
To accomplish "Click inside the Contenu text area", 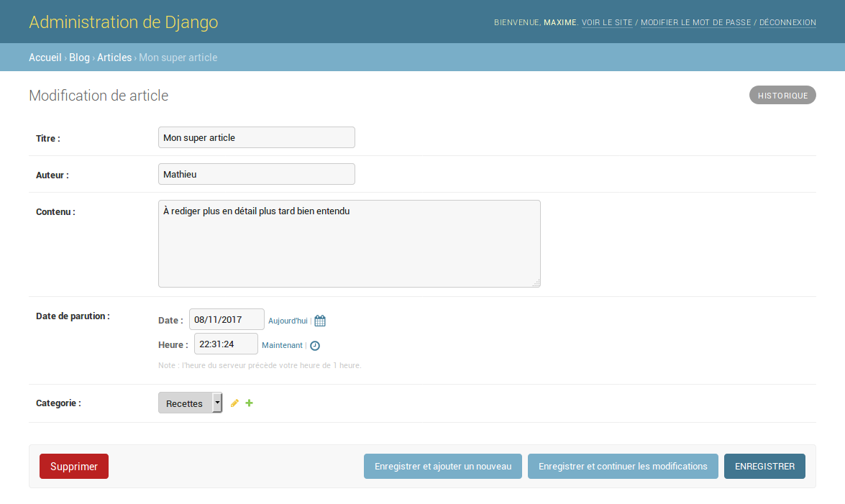I will pos(350,244).
